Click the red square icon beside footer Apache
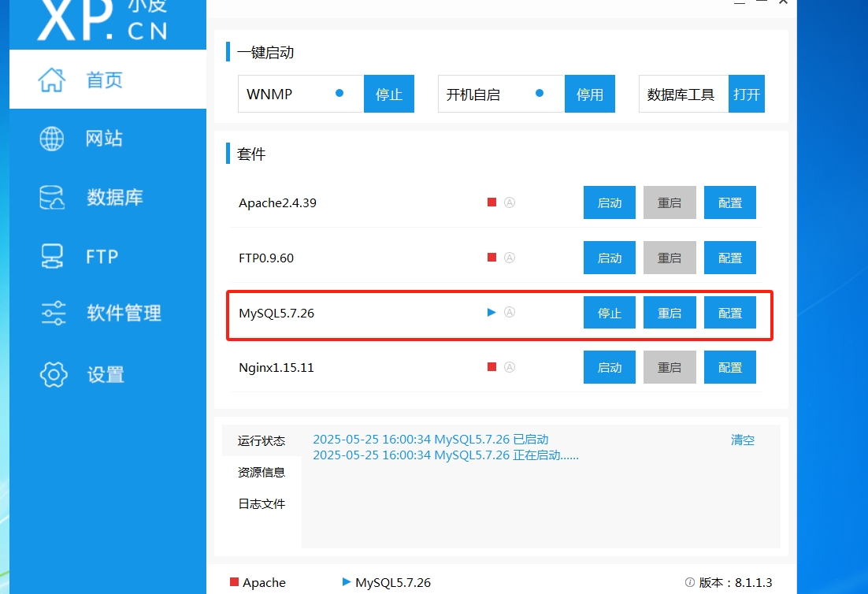The height and width of the screenshot is (594, 868). coord(234,582)
